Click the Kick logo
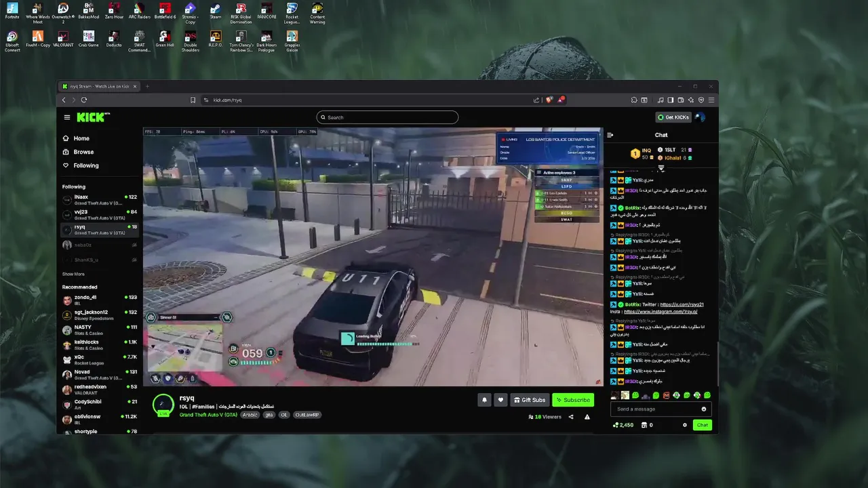 coord(93,117)
